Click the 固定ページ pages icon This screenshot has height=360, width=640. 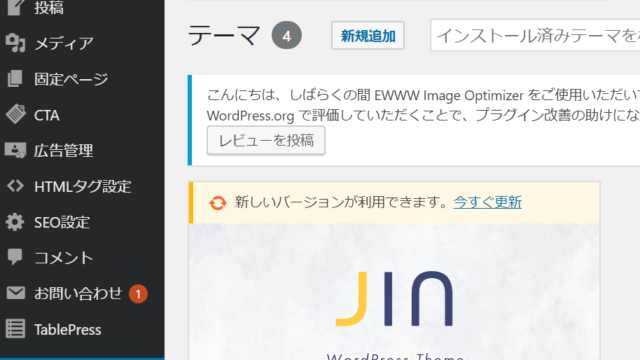pos(16,79)
